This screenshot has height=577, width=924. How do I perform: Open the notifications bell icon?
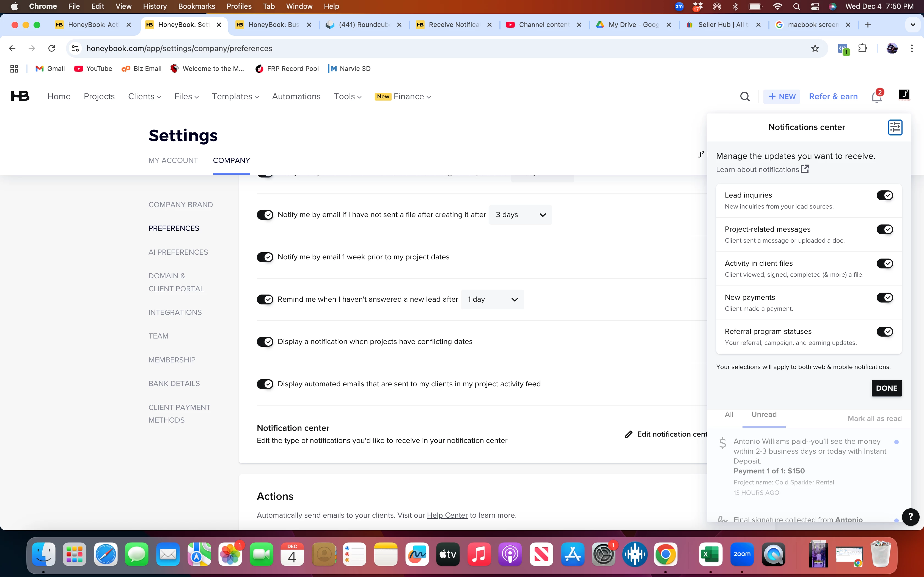click(x=877, y=97)
